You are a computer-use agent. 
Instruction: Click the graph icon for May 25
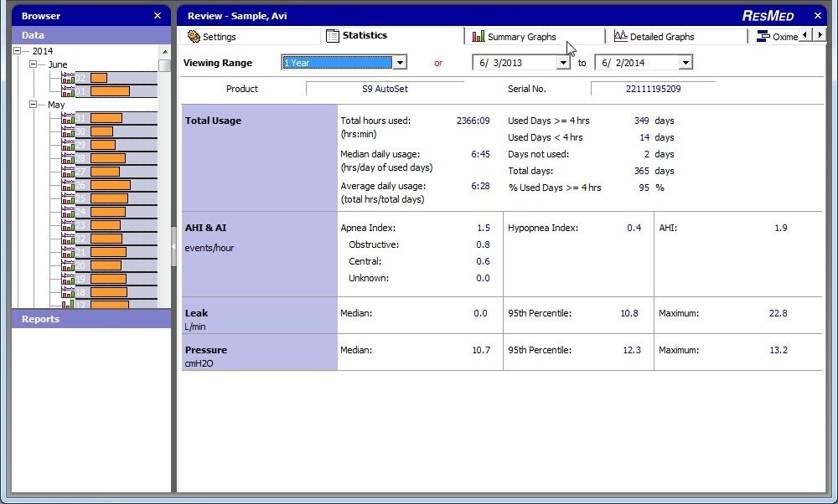pyautogui.click(x=68, y=198)
